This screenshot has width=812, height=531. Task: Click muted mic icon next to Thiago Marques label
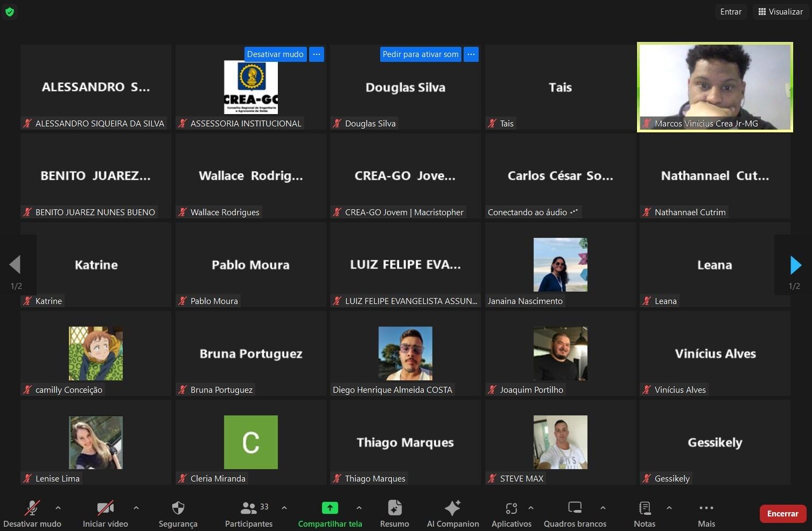(337, 478)
